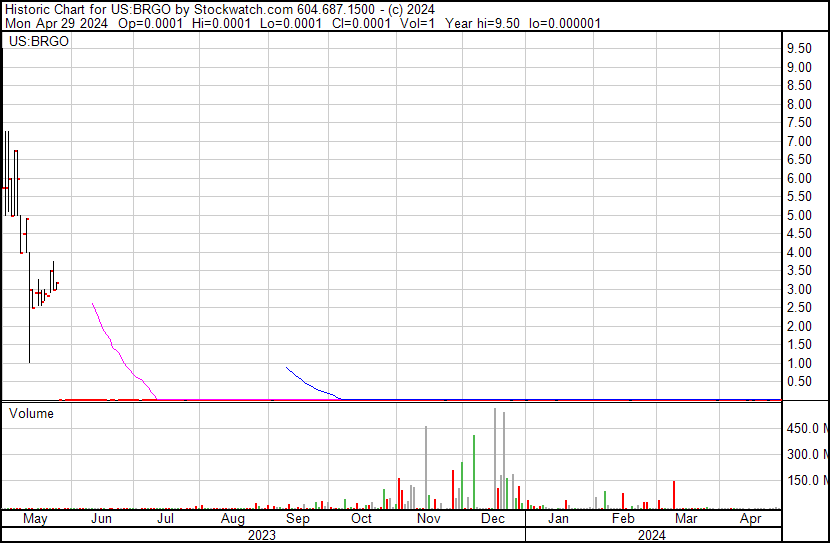Image resolution: width=830 pixels, height=543 pixels.
Task: Select the 1.00 price axis value
Action: click(799, 364)
